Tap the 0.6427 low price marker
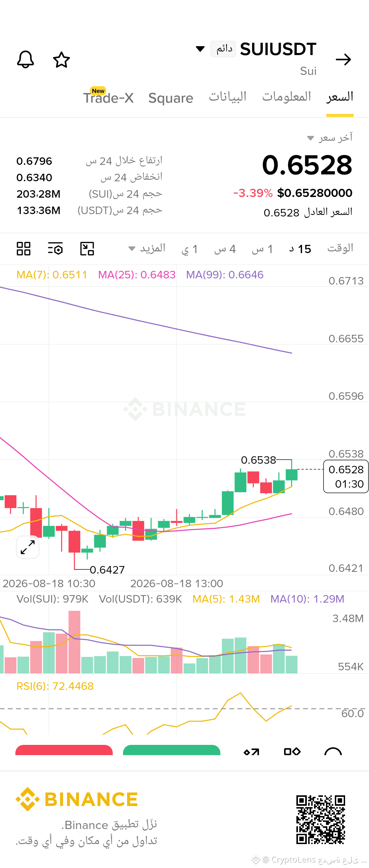This screenshot has height=868, width=369. click(x=107, y=570)
